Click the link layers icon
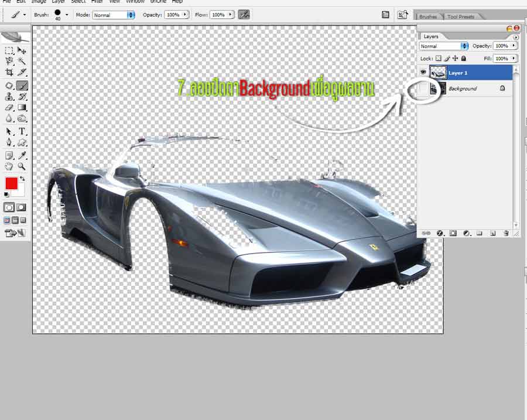The height and width of the screenshot is (420, 527). pos(426,233)
